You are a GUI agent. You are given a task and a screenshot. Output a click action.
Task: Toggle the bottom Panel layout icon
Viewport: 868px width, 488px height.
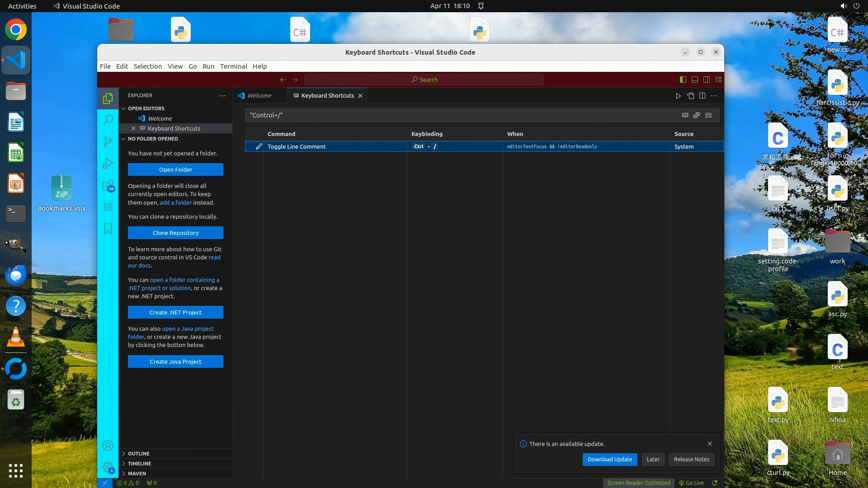point(695,80)
